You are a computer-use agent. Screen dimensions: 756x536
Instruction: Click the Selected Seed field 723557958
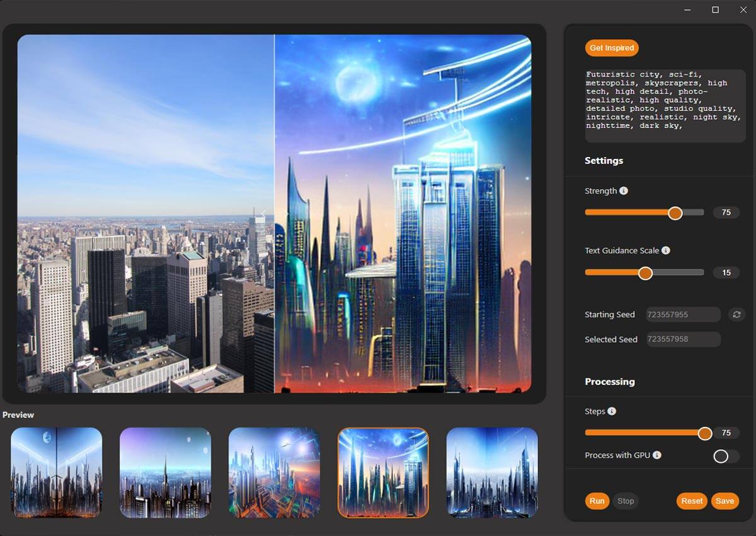[684, 339]
